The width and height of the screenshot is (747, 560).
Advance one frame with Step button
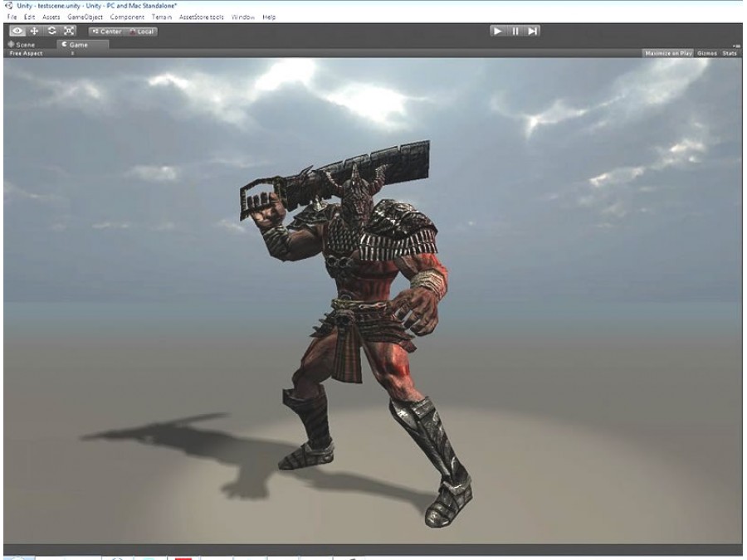pos(532,31)
